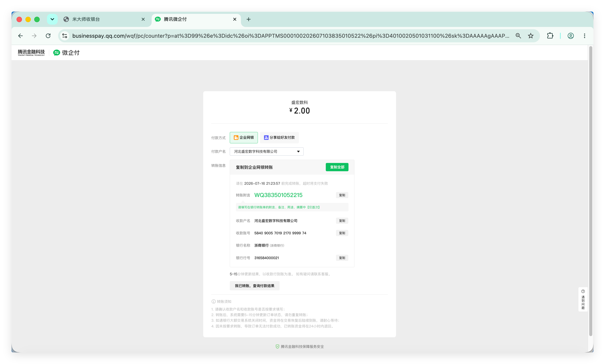The image size is (605, 364).
Task: Click the 微企付 logo
Action: [66, 53]
